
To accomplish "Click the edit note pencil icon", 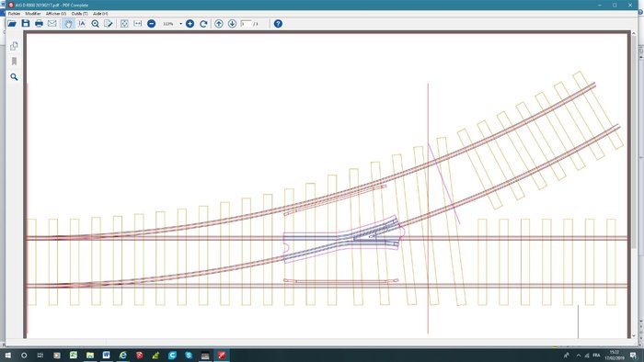I will point(109,24).
